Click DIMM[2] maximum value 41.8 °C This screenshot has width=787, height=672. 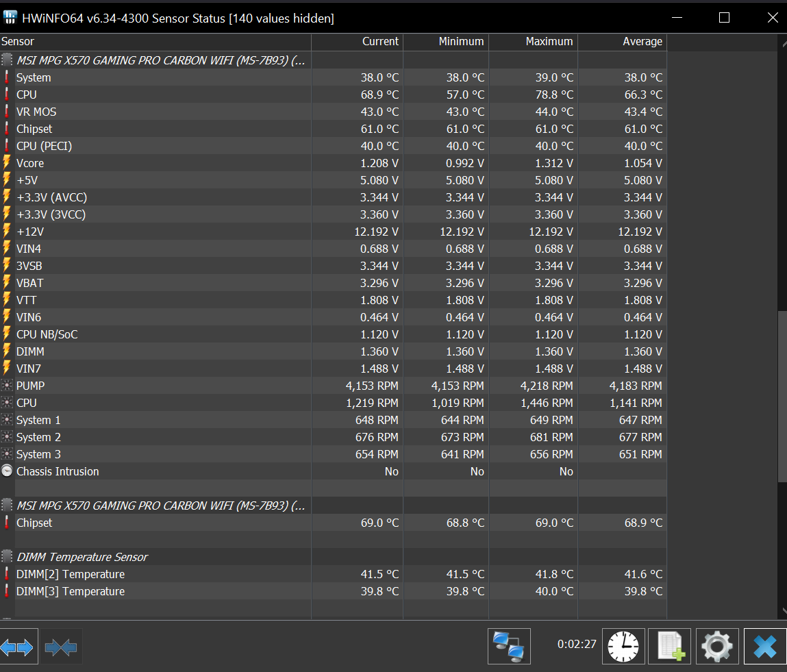pyautogui.click(x=554, y=574)
